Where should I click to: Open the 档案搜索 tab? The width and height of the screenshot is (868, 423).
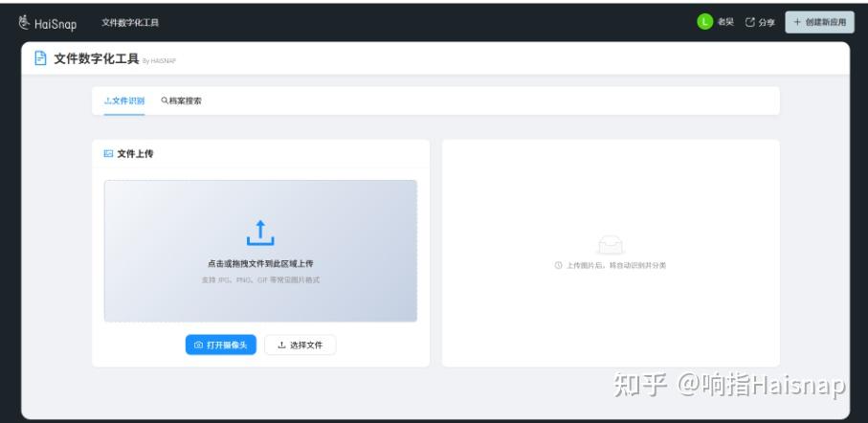(182, 100)
